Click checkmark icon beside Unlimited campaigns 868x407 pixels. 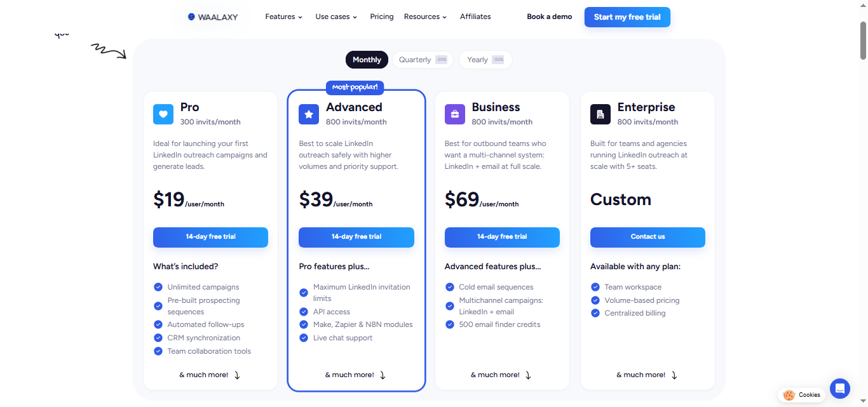[x=158, y=287]
